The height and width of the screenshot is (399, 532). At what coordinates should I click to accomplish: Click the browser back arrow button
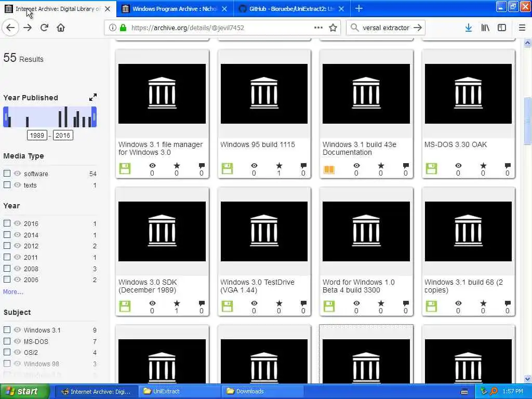[10, 28]
